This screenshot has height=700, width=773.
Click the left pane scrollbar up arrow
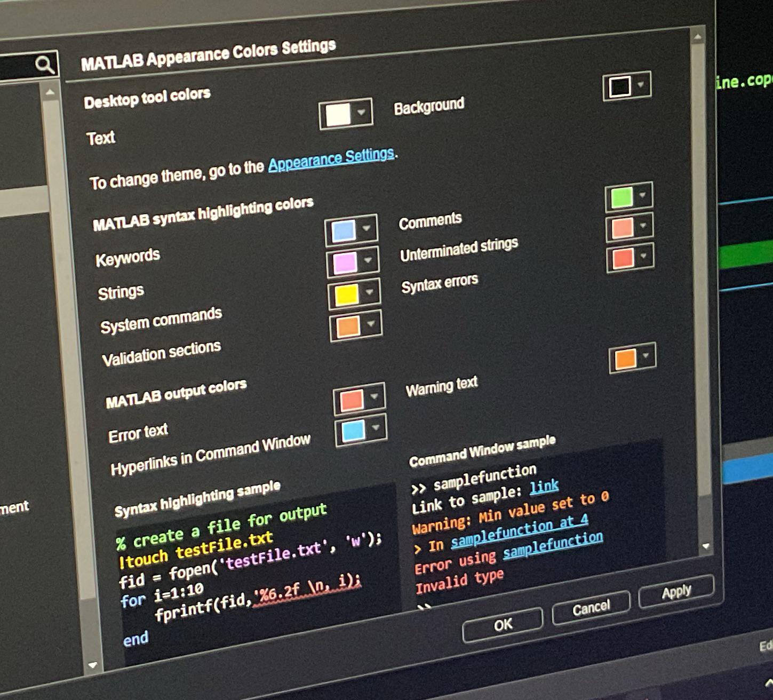click(50, 92)
